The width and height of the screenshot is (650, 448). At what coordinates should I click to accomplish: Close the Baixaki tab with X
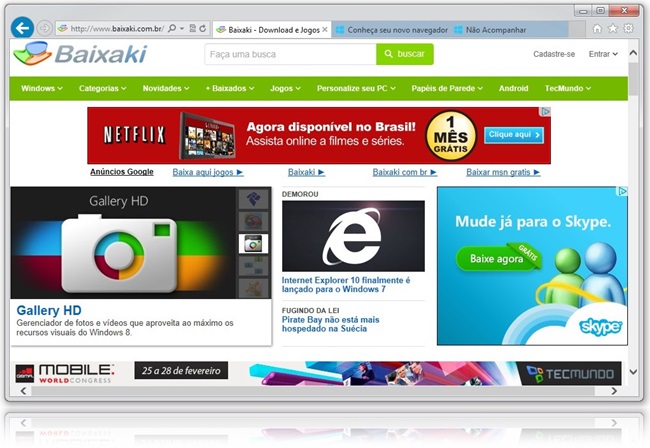(325, 29)
